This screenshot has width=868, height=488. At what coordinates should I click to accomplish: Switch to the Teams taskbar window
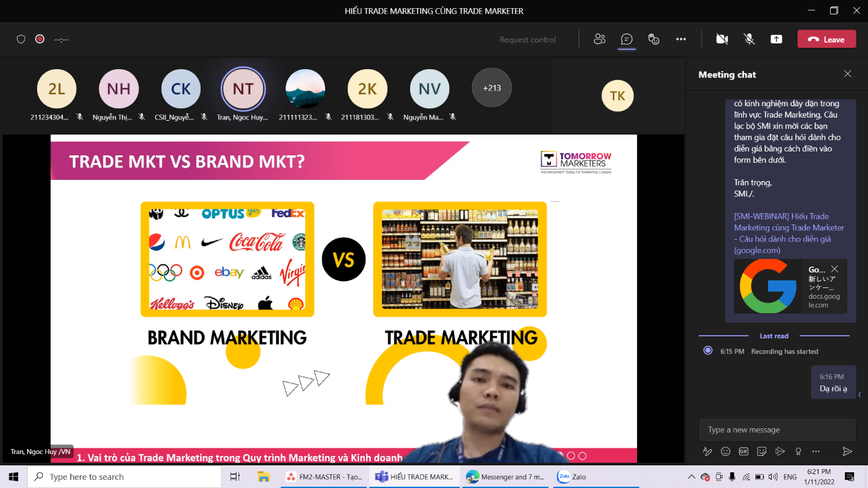[414, 477]
